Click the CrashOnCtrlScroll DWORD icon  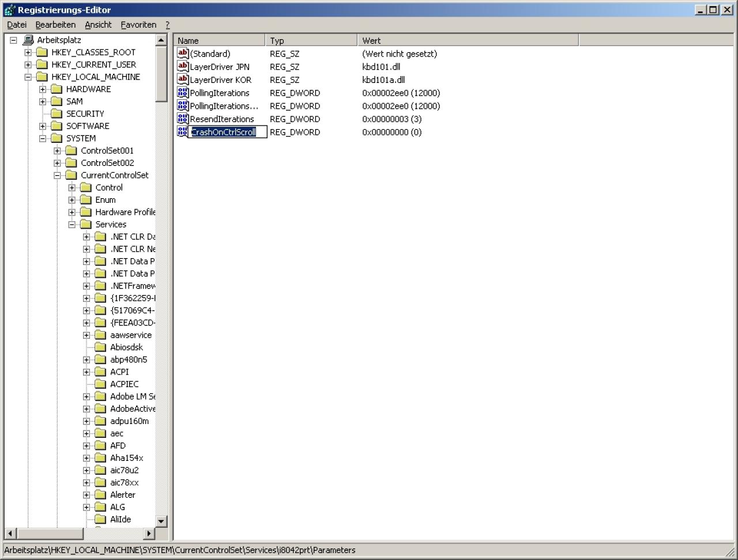(x=183, y=132)
